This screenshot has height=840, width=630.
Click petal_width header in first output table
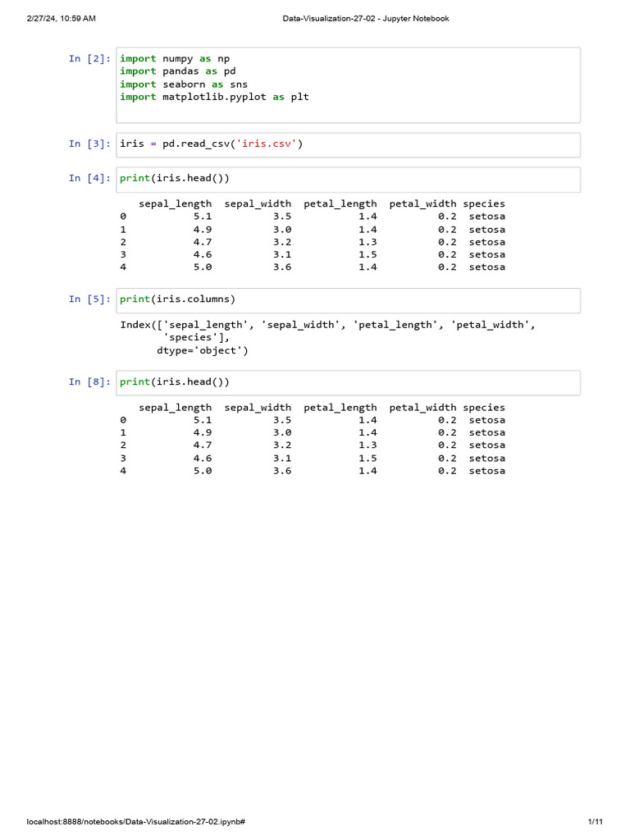coord(422,203)
